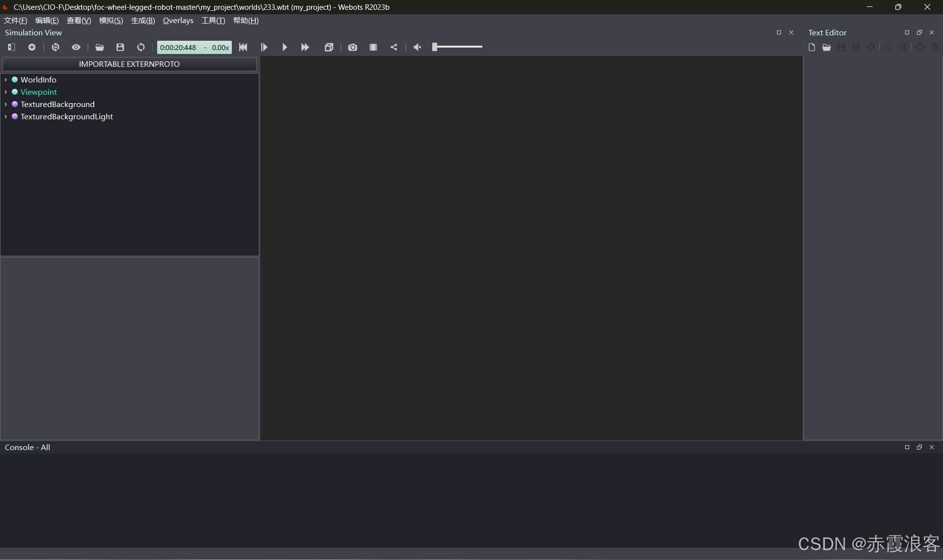Save the current world file

click(x=120, y=47)
